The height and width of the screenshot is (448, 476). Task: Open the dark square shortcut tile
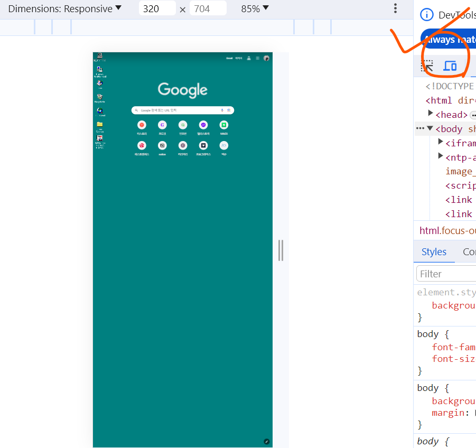pos(203,145)
